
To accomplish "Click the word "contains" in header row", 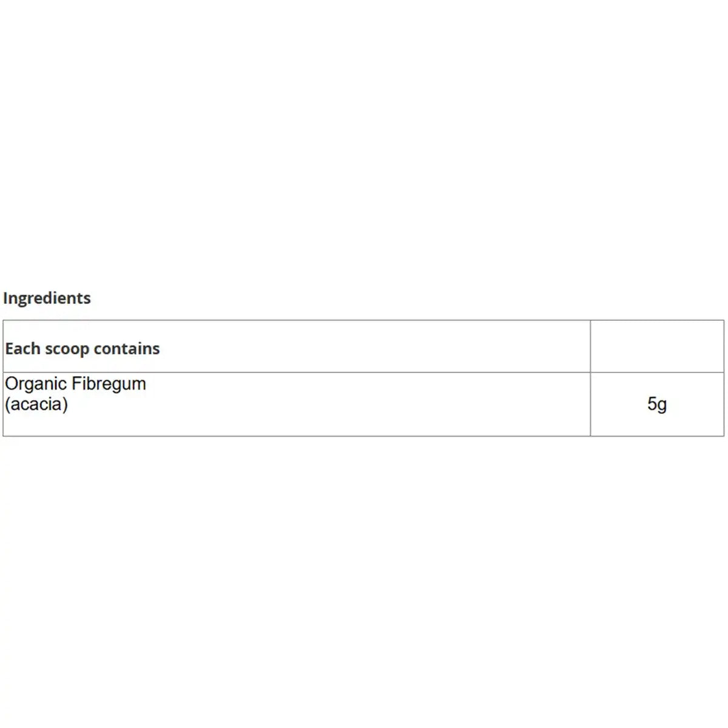I will tap(127, 349).
